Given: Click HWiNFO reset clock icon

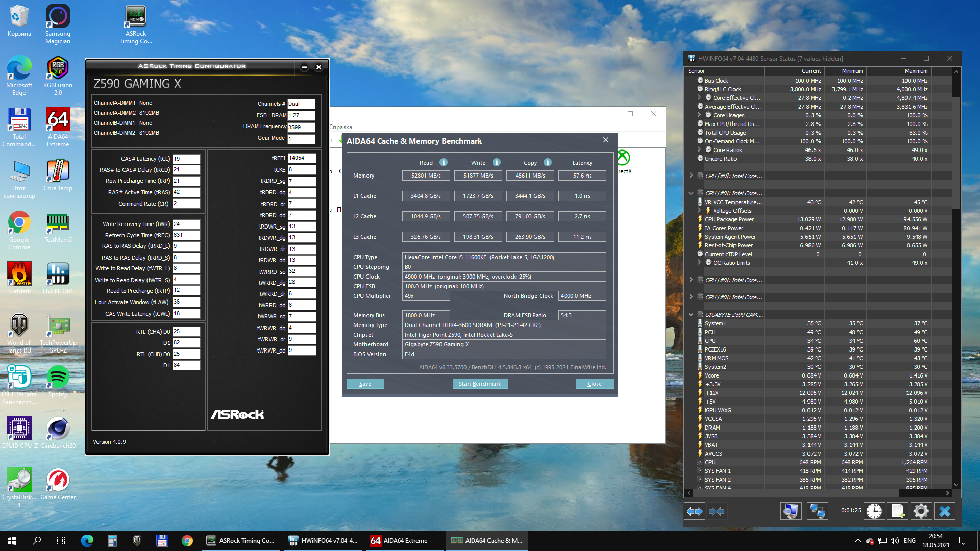Looking at the screenshot, I should tap(874, 511).
